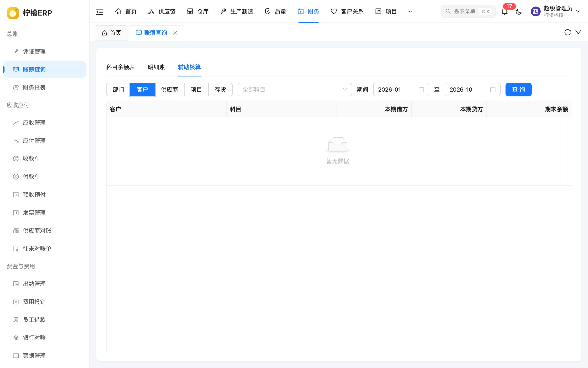The width and height of the screenshot is (588, 368).
Task: Open the 全部科目 account dropdown
Action: click(x=294, y=90)
